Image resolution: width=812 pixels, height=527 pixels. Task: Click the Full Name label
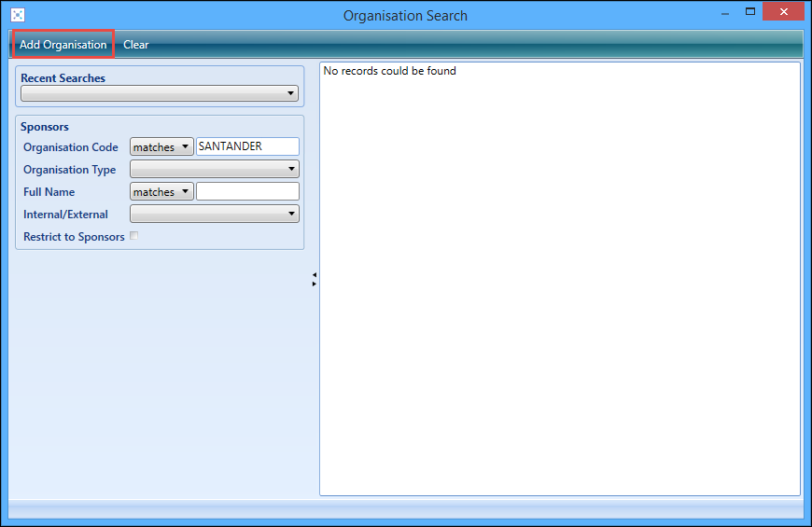click(x=49, y=192)
